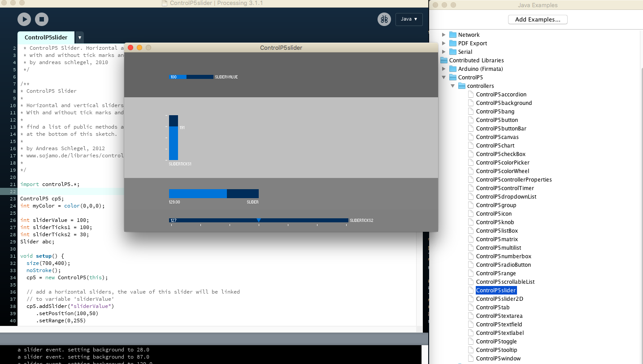Viewport: 643px width, 364px height.
Task: Open the tab menu arrow beside ControlP5slider
Action: click(79, 38)
